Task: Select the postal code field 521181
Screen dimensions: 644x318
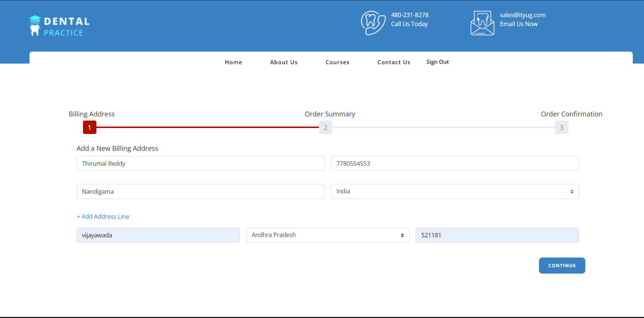Action: click(497, 235)
